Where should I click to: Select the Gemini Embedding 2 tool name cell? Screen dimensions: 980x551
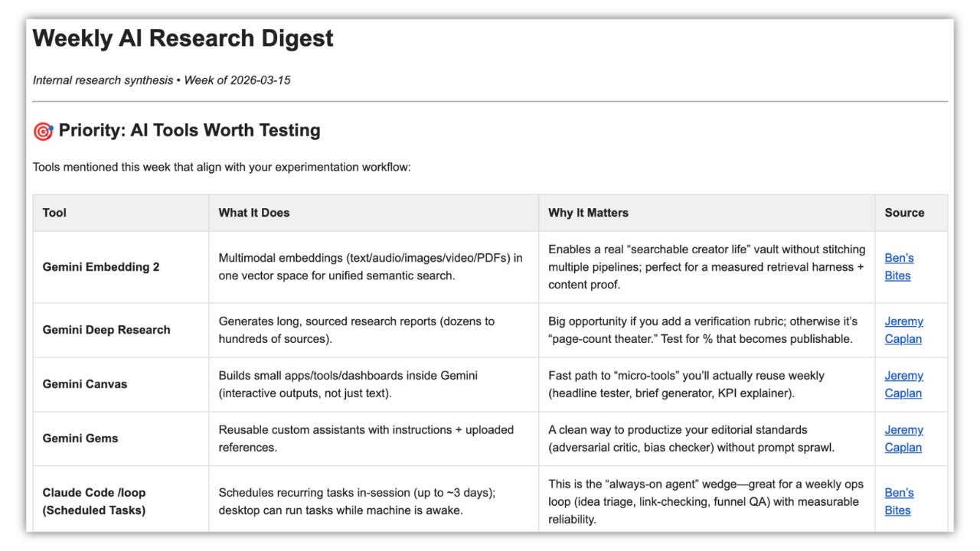coord(121,267)
